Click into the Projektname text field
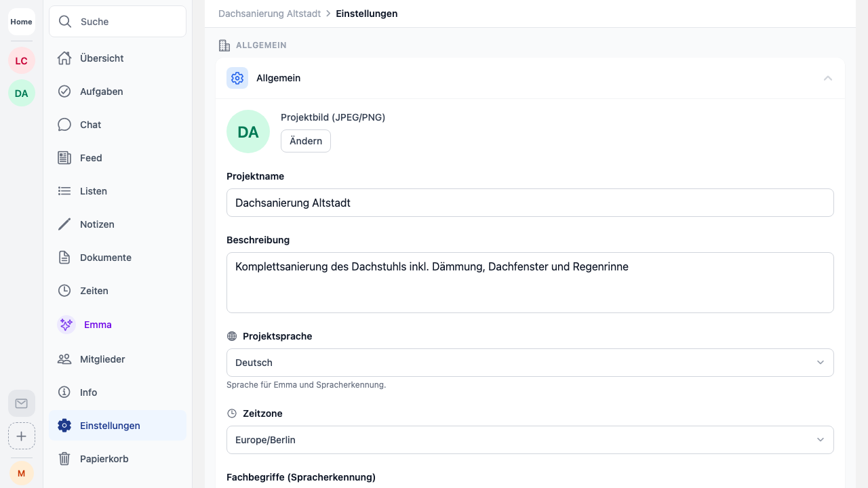The height and width of the screenshot is (488, 868). pos(530,203)
